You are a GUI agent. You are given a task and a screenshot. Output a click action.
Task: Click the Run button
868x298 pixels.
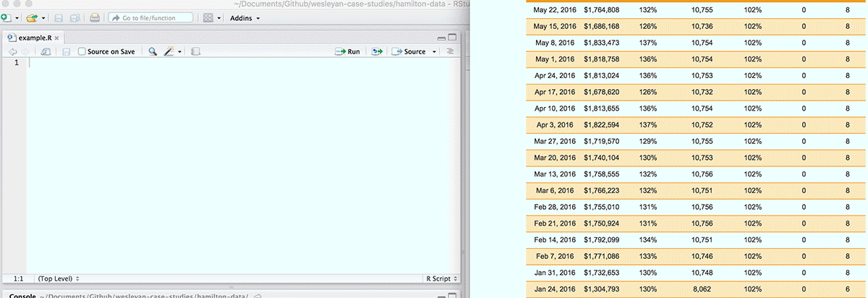pyautogui.click(x=348, y=51)
